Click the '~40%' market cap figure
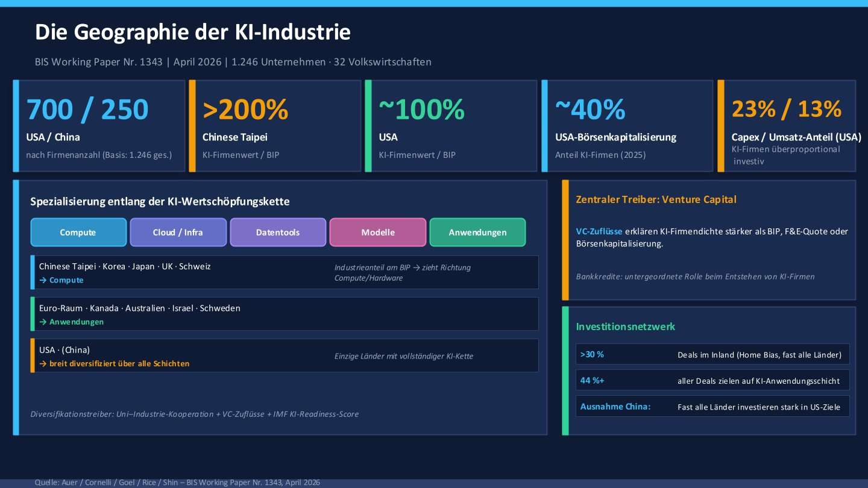This screenshot has width=868, height=488. click(x=590, y=110)
